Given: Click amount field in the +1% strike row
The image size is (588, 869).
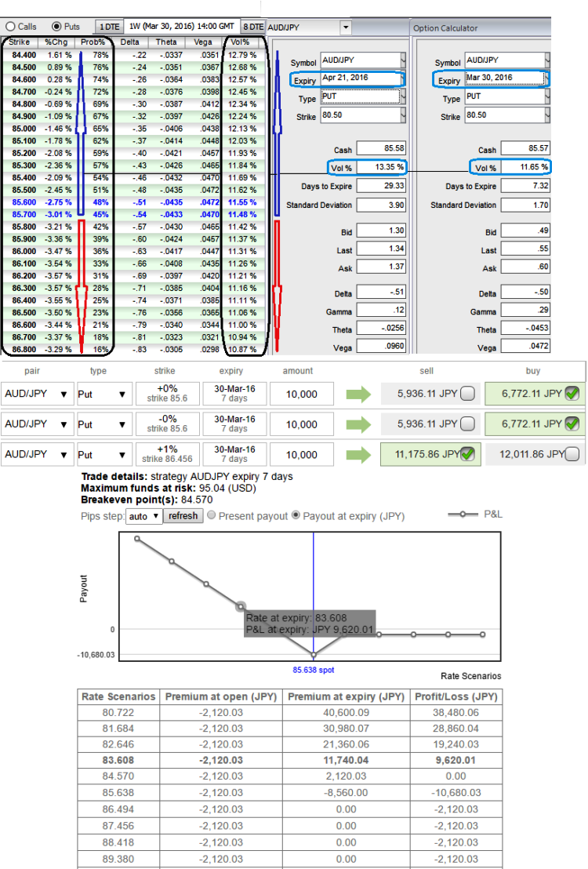Looking at the screenshot, I should [302, 455].
